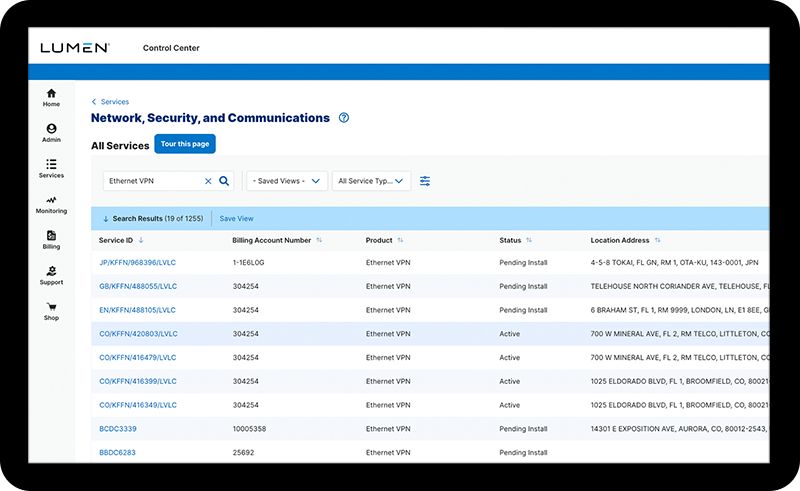This screenshot has width=800, height=491.
Task: Click Pending Install status of BCDC3339
Action: pos(523,429)
